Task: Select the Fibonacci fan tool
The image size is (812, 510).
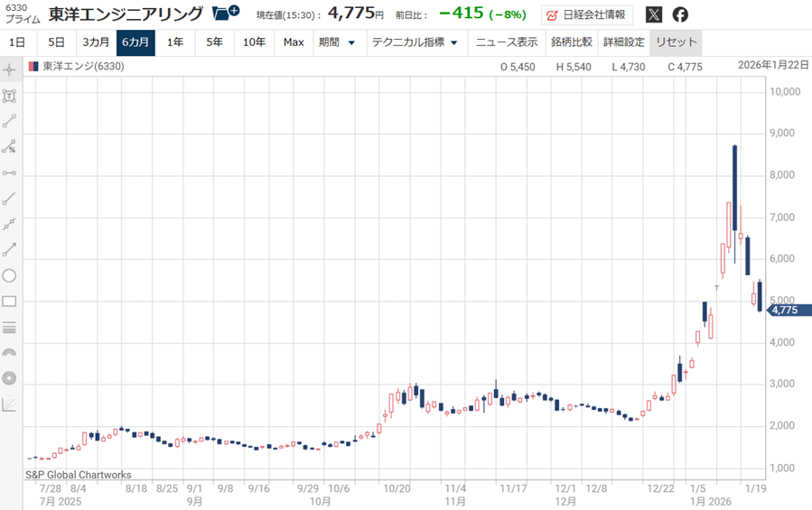Action: pos(9,404)
